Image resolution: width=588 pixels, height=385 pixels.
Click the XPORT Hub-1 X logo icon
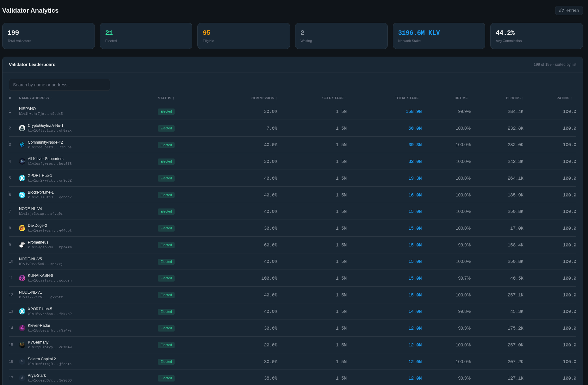coord(22,178)
